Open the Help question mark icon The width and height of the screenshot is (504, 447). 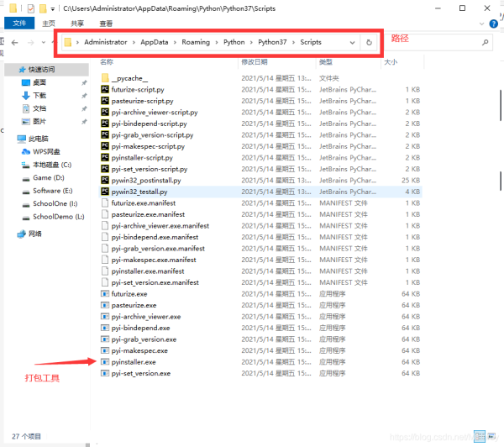click(493, 24)
